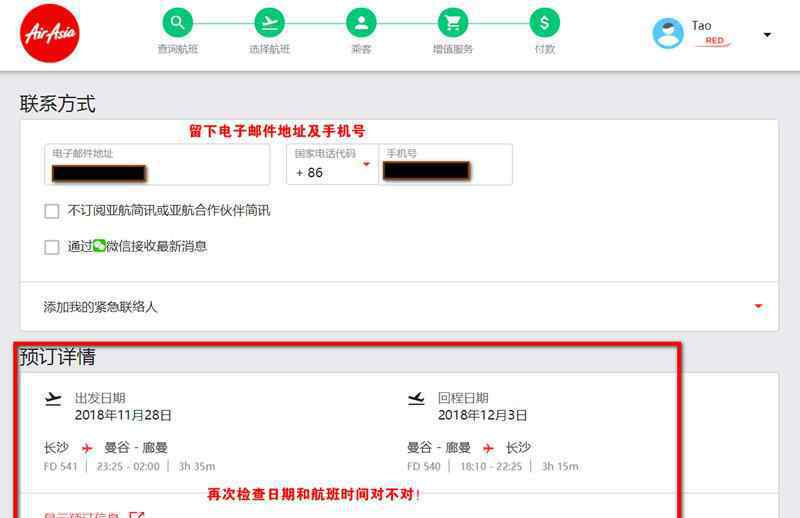Screen dimensions: 800x518
Task: Open the account dropdown arrow next to Tao
Action: click(767, 35)
